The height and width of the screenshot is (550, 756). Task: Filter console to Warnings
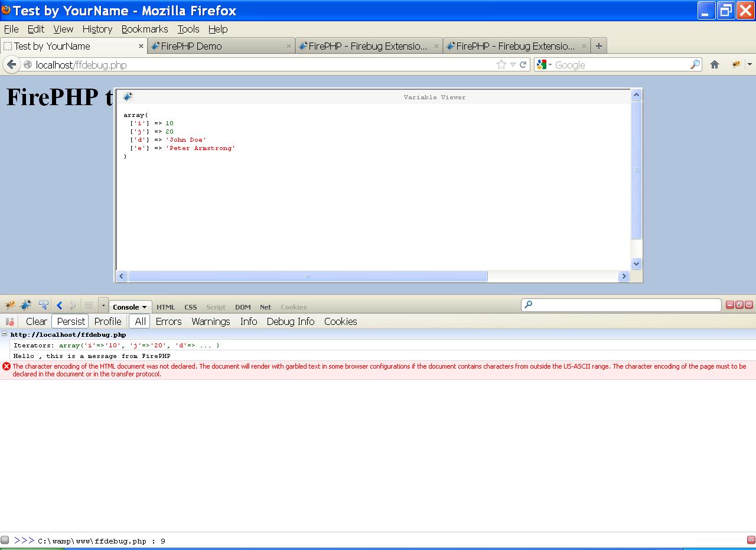click(210, 321)
